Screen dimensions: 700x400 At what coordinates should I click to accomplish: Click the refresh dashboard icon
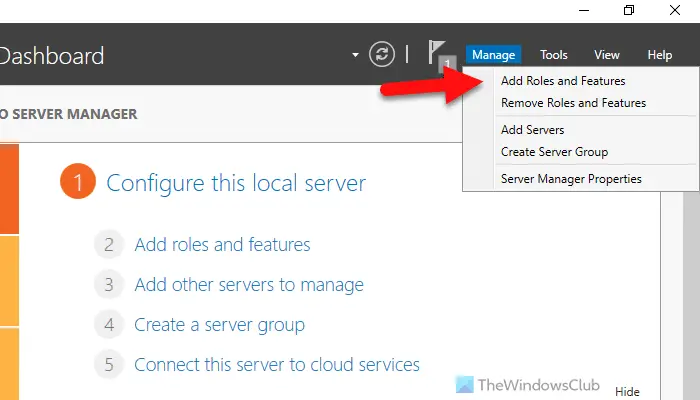[382, 54]
